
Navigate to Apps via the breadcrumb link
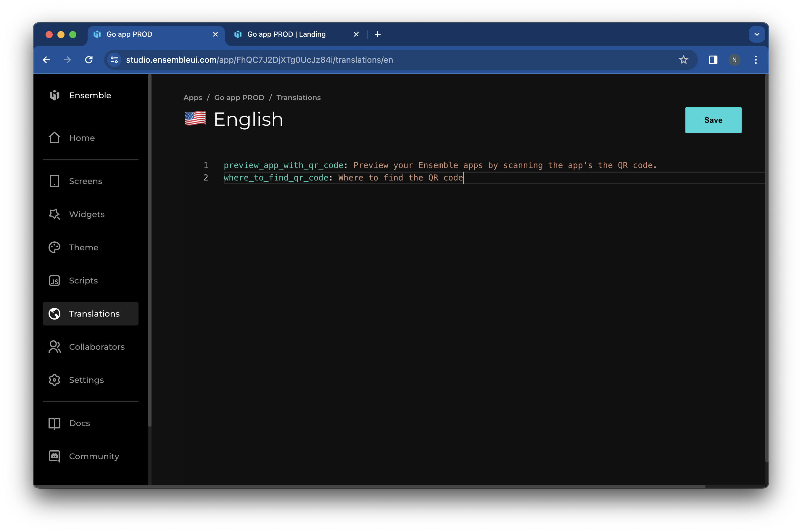[193, 97]
